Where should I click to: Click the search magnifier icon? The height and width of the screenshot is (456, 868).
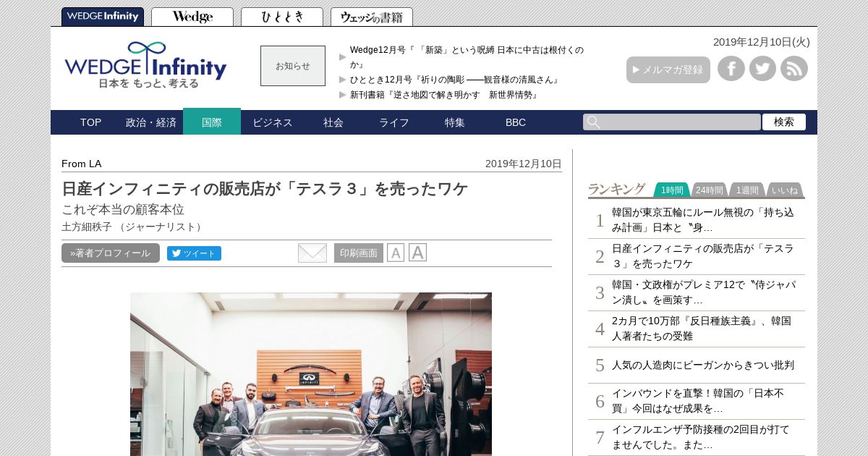[x=593, y=122]
